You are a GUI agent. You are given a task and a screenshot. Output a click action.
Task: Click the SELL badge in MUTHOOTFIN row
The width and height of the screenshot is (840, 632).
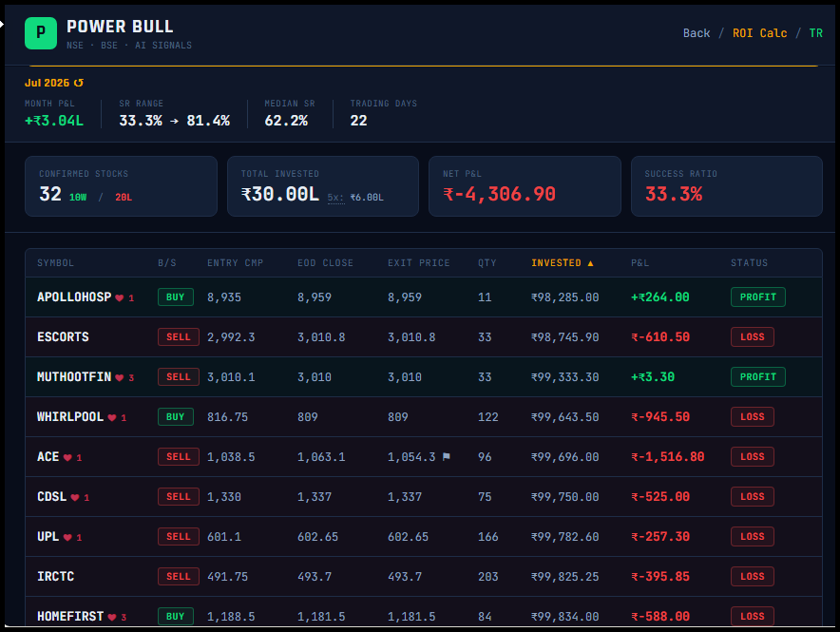[179, 377]
